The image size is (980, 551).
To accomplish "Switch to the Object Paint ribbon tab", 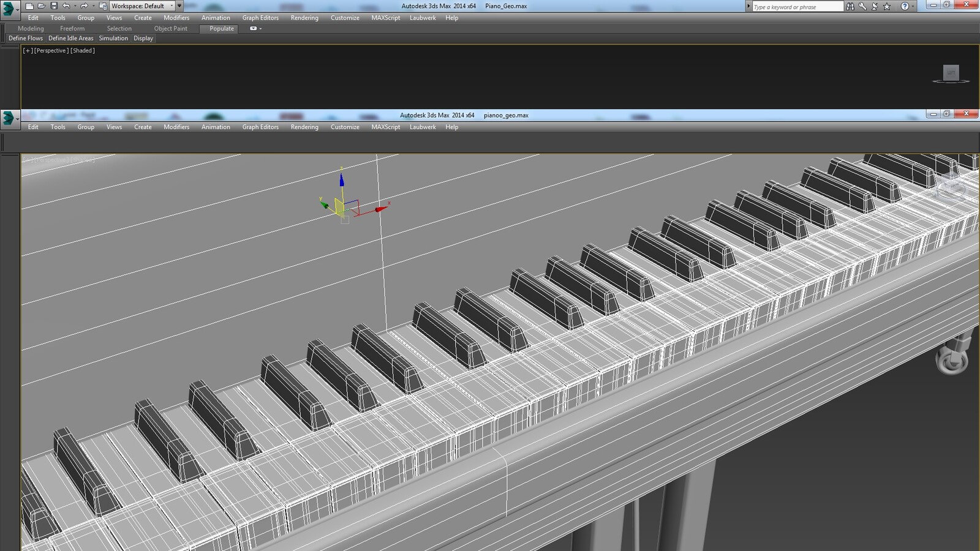I will tap(171, 29).
